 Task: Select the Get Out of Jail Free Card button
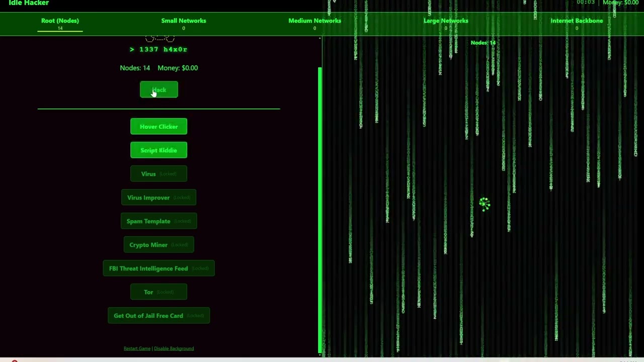point(158,316)
